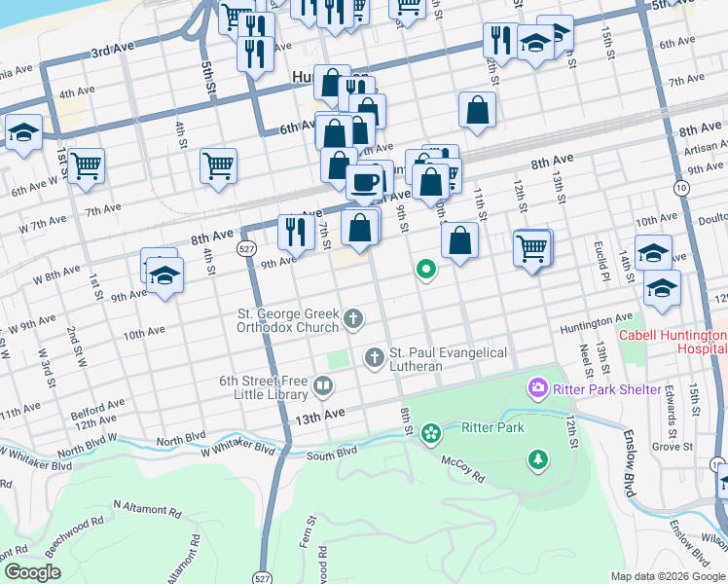The image size is (728, 584).
Task: Click the Enslow Blvd street label
Action: (630, 463)
